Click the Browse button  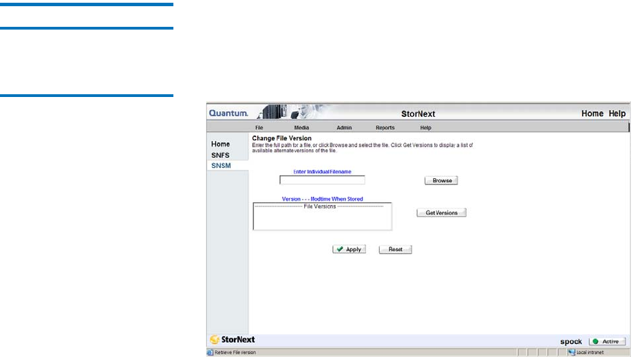coord(441,180)
